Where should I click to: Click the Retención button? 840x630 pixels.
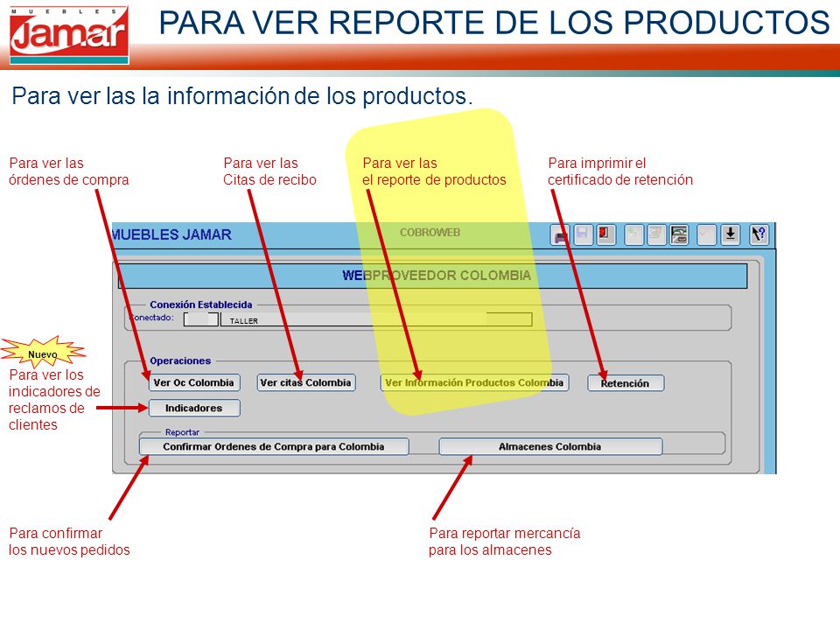point(625,383)
